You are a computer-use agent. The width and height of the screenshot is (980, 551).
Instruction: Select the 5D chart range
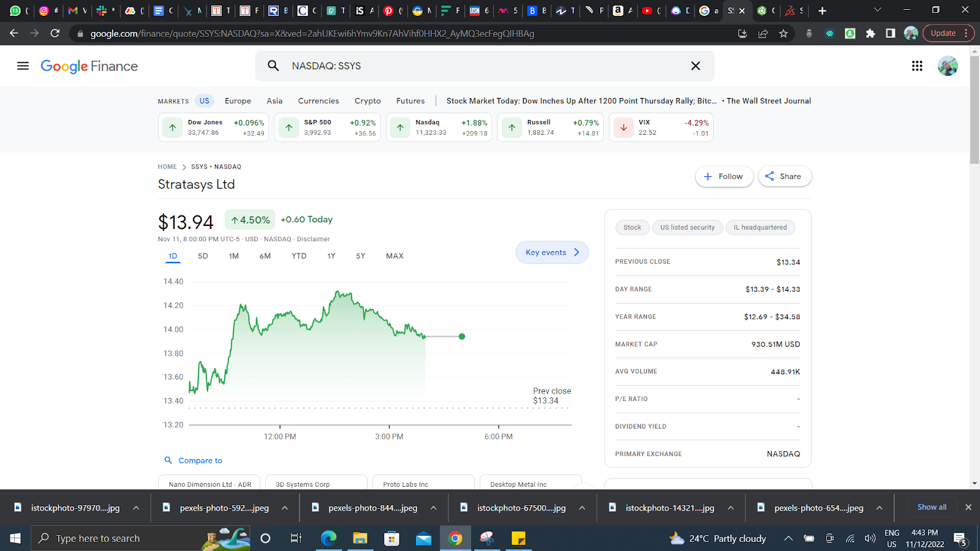[x=203, y=256]
